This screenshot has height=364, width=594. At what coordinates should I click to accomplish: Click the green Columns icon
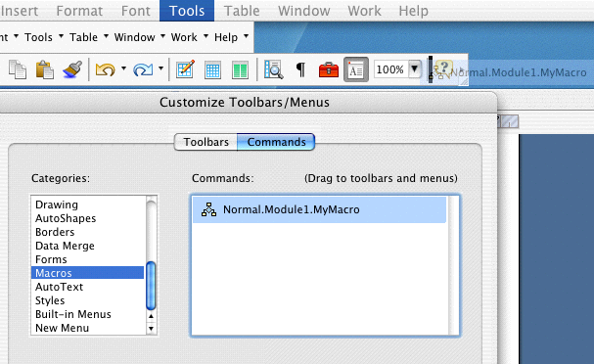240,70
